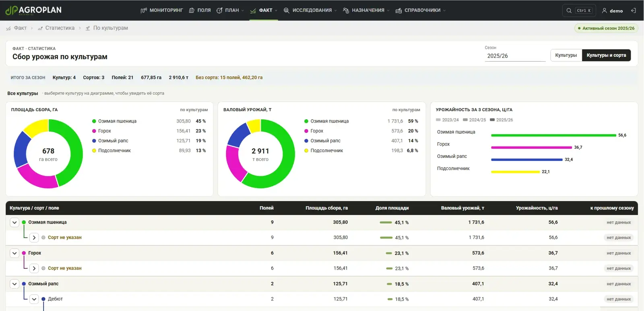Click the Факт breadcrumb icon
The width and height of the screenshot is (644, 311).
8,28
